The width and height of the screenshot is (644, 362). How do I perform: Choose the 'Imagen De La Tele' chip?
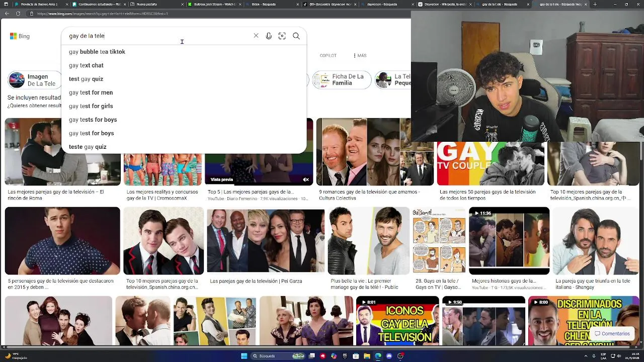pos(34,80)
